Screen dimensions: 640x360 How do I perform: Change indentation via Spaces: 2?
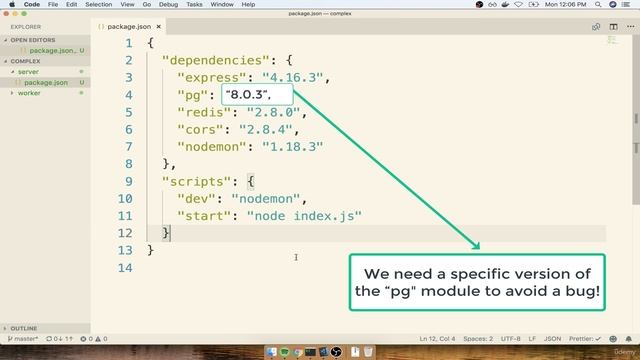478,339
